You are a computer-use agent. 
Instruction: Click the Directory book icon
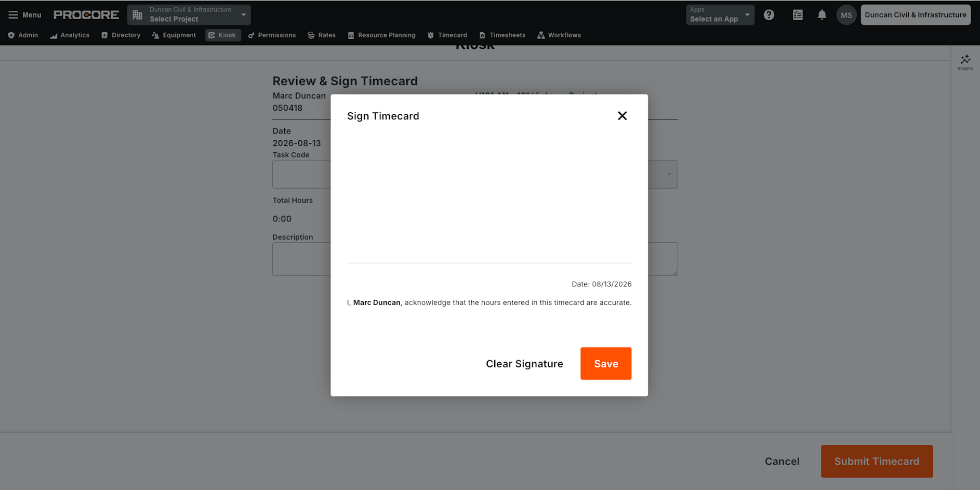pyautogui.click(x=104, y=35)
